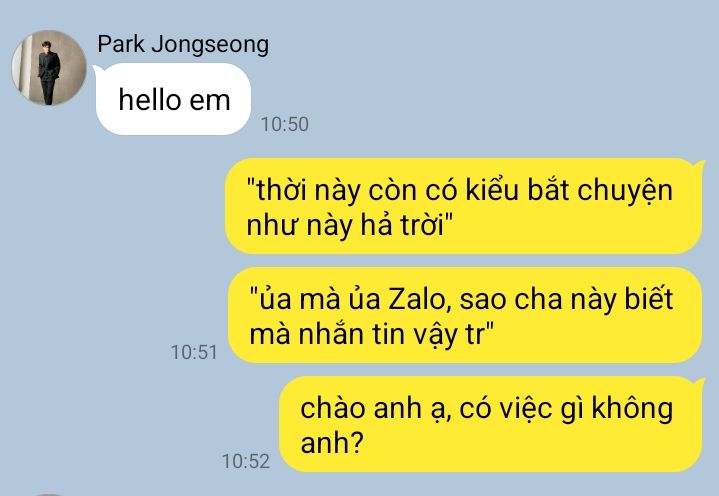Select the "chào anh ạ" message bubble

click(491, 424)
